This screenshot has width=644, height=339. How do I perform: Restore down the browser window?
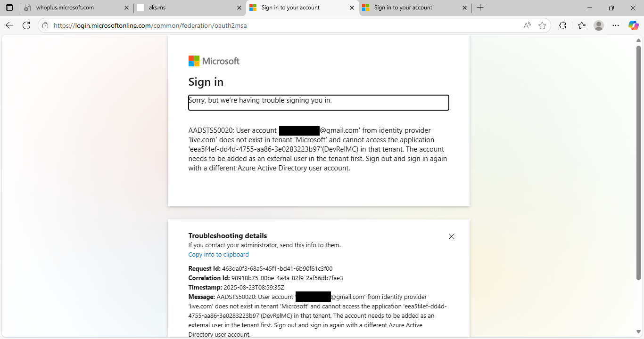[611, 8]
